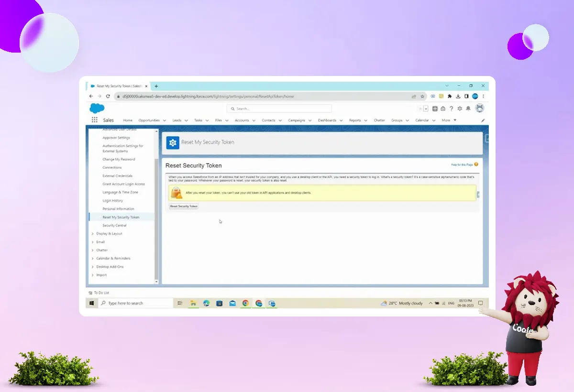Open the Groups tab

point(397,120)
